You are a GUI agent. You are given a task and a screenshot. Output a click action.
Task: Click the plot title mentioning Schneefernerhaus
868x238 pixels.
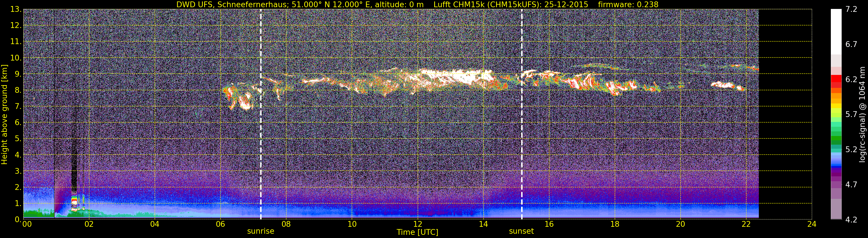[x=417, y=4]
